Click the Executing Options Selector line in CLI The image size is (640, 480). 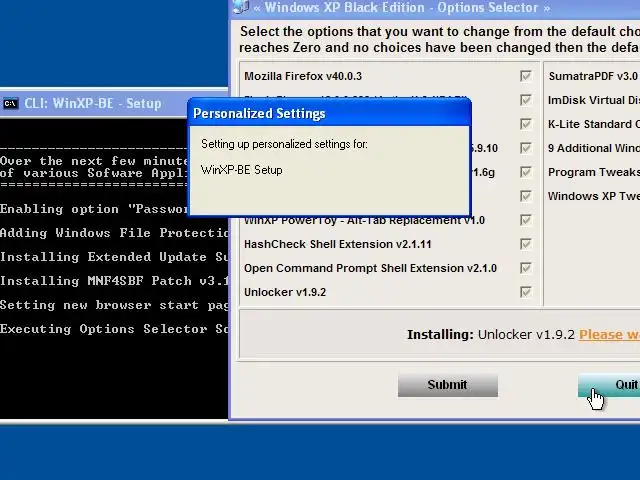click(114, 329)
